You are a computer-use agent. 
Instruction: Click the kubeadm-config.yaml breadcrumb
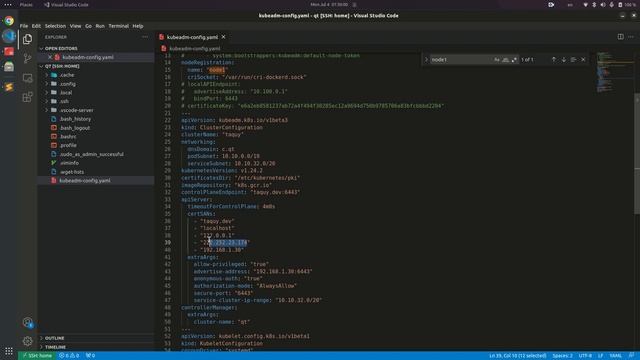coord(194,48)
